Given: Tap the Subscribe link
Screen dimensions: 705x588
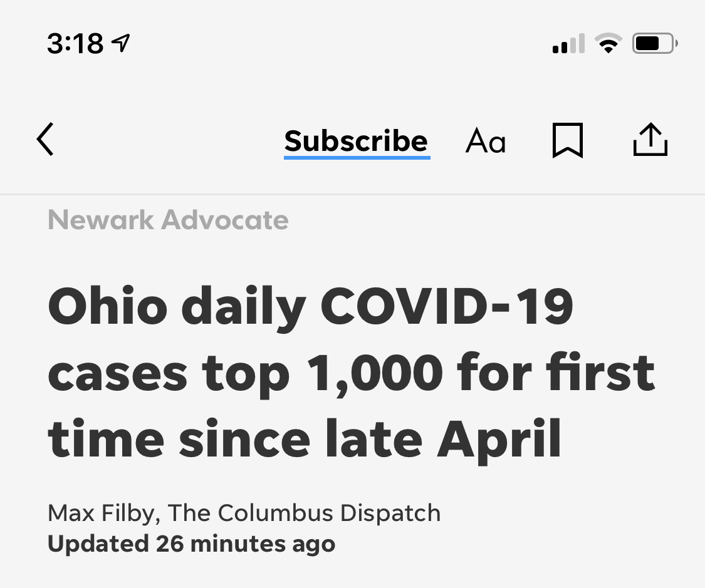Looking at the screenshot, I should (356, 142).
